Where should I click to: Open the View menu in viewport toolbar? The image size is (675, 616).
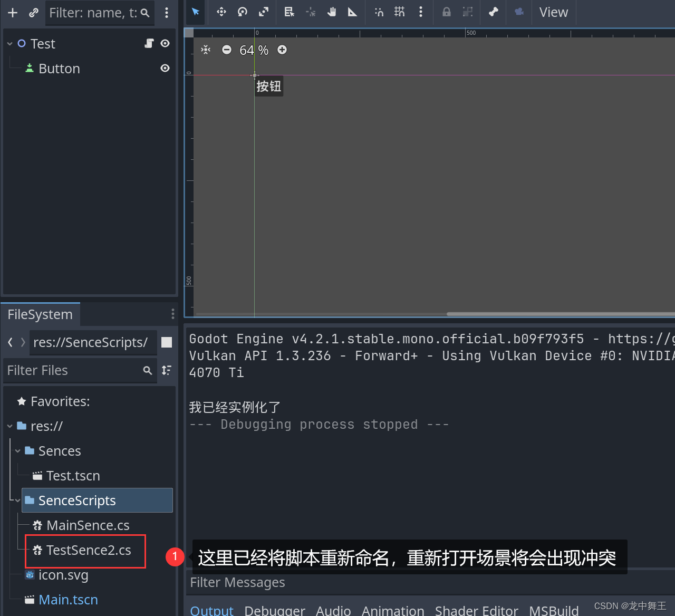554,12
